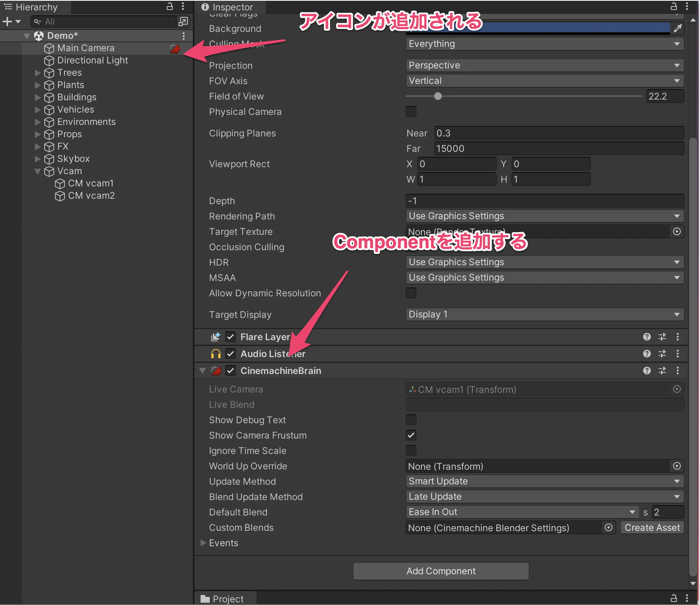The height and width of the screenshot is (605, 700).
Task: Click the Hierarchy search field
Action: click(104, 22)
